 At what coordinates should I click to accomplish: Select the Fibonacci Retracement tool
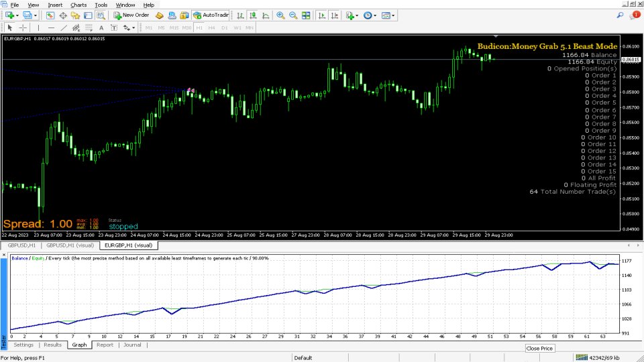[89, 27]
